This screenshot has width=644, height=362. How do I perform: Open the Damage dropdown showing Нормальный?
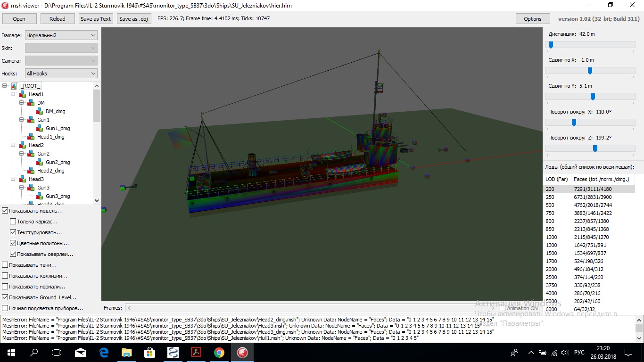pyautogui.click(x=61, y=35)
